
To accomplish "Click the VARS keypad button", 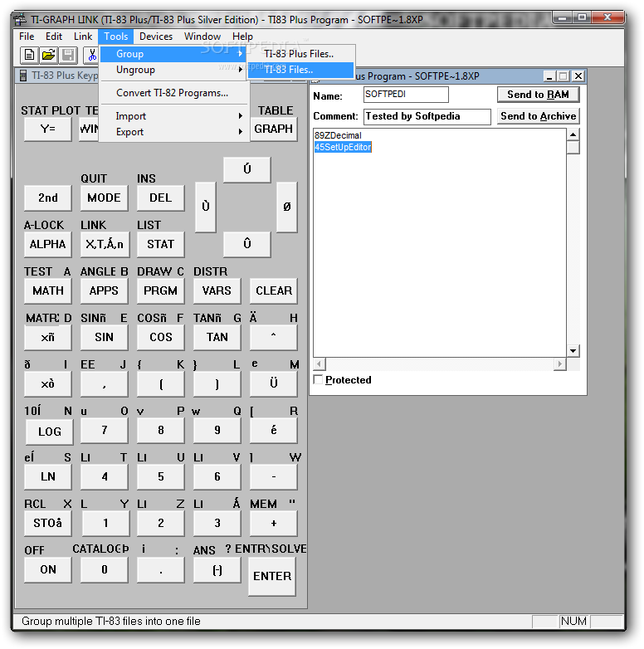I will [x=217, y=290].
